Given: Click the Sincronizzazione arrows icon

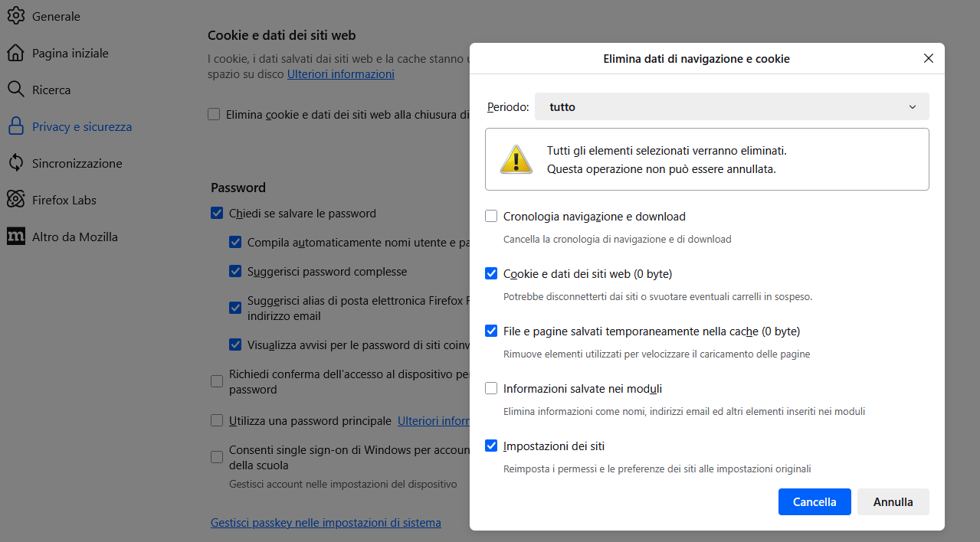Looking at the screenshot, I should 15,163.
